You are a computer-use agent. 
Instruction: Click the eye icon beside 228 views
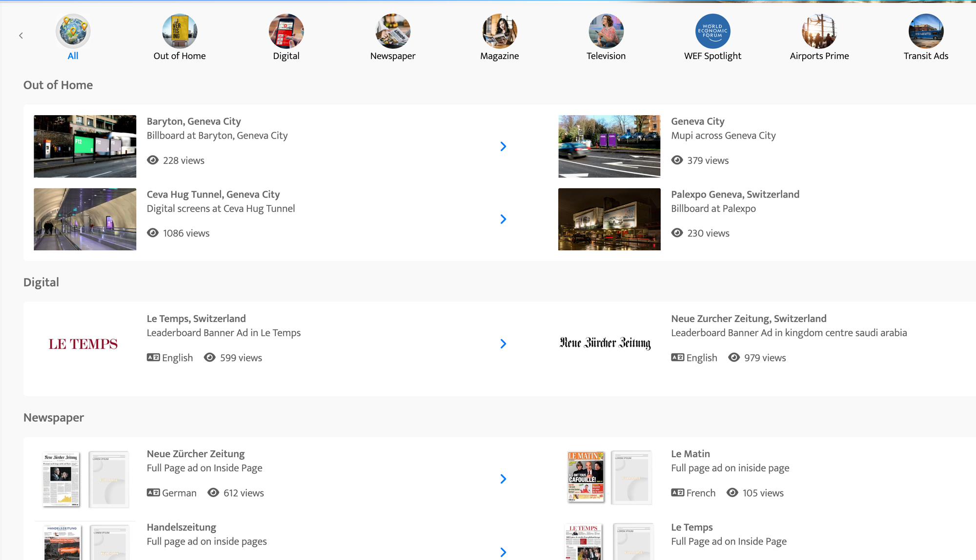click(x=153, y=160)
